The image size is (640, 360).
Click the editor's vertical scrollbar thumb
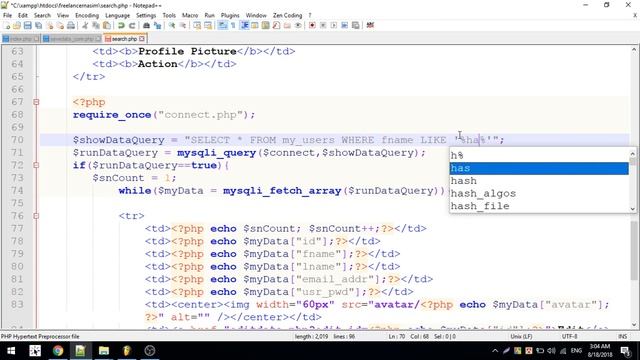point(634,251)
